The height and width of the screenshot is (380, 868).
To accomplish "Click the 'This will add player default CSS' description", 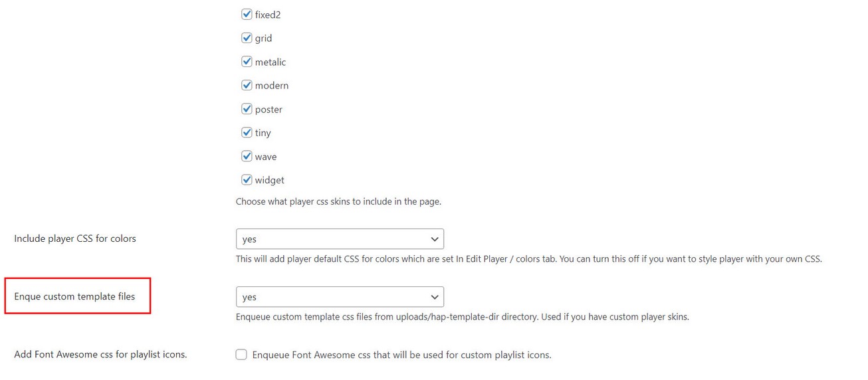I will [x=528, y=259].
